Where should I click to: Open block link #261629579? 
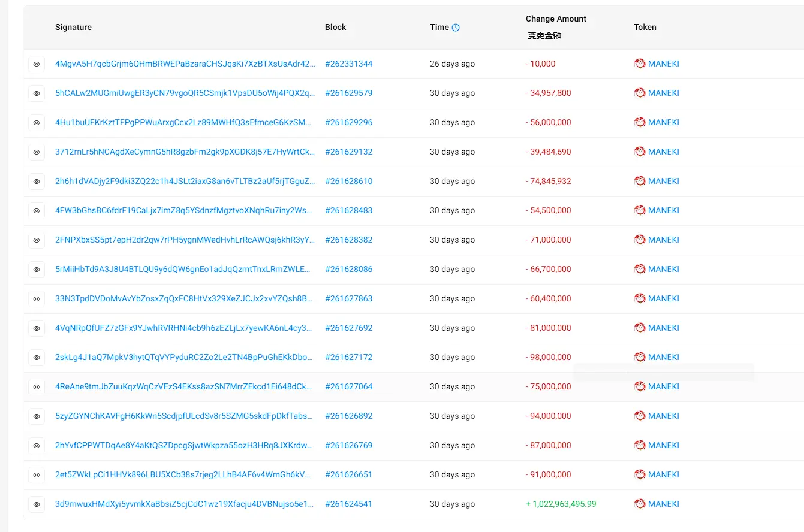click(348, 93)
